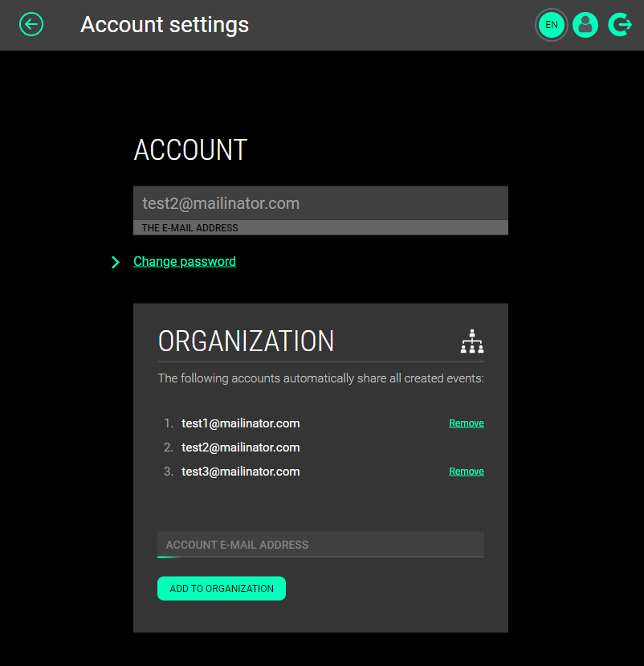Open the user profile icon

pos(585,25)
